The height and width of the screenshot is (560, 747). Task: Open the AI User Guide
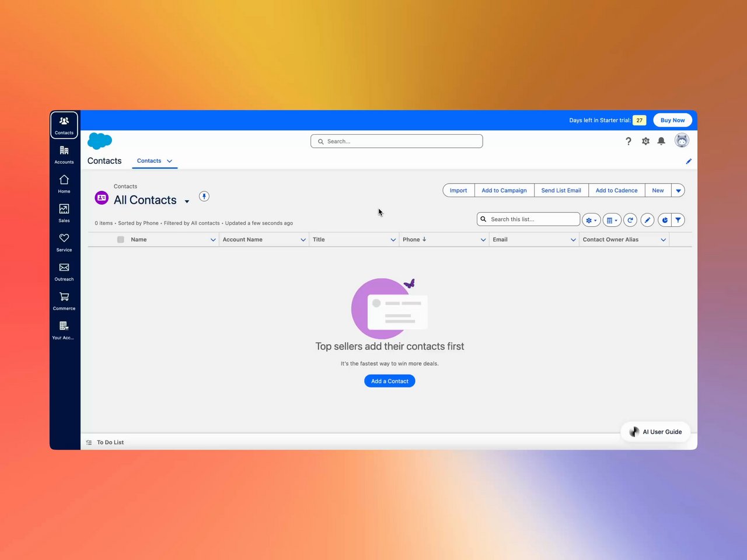pyautogui.click(x=656, y=432)
